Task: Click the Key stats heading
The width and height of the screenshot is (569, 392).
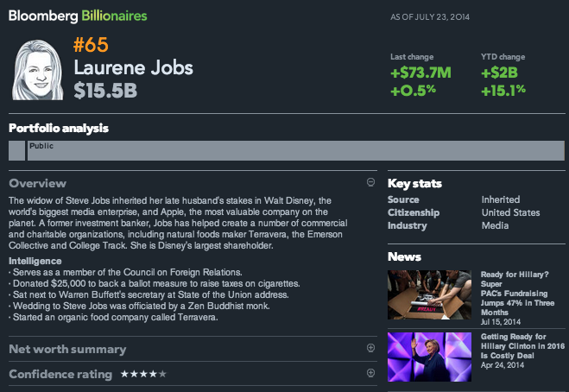Action: (414, 184)
